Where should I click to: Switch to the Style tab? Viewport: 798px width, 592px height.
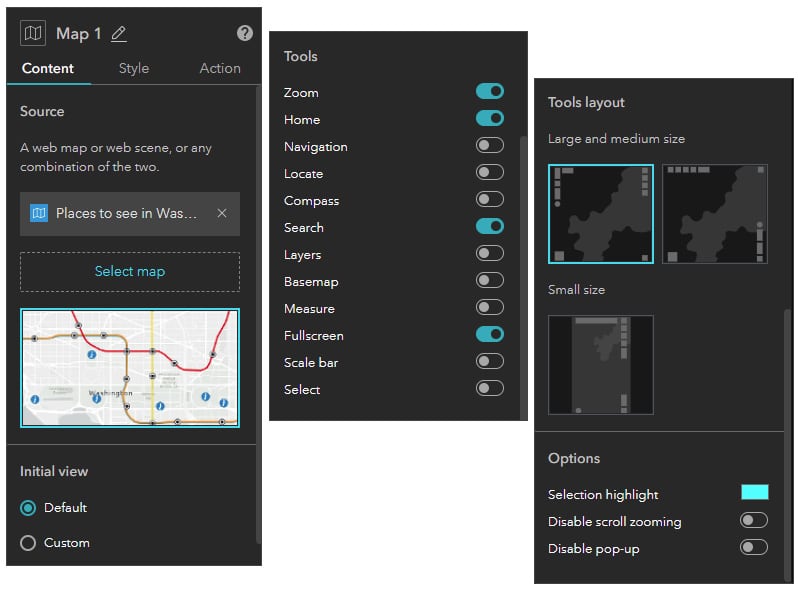tap(134, 68)
